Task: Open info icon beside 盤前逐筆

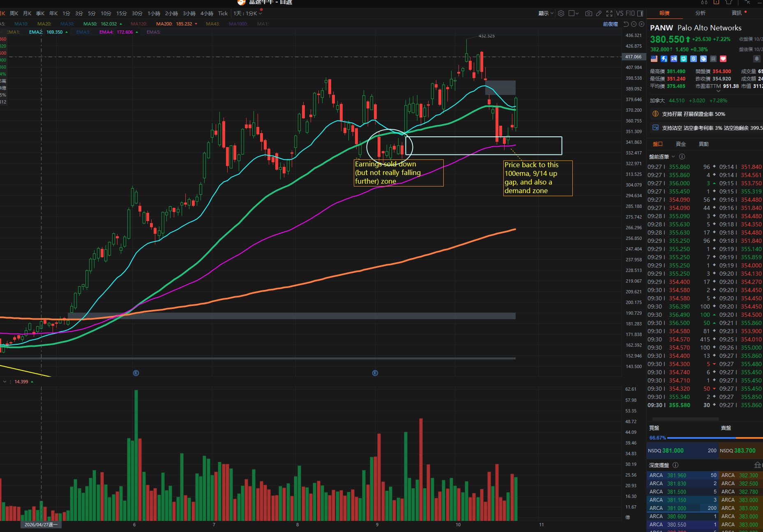Action: click(682, 157)
